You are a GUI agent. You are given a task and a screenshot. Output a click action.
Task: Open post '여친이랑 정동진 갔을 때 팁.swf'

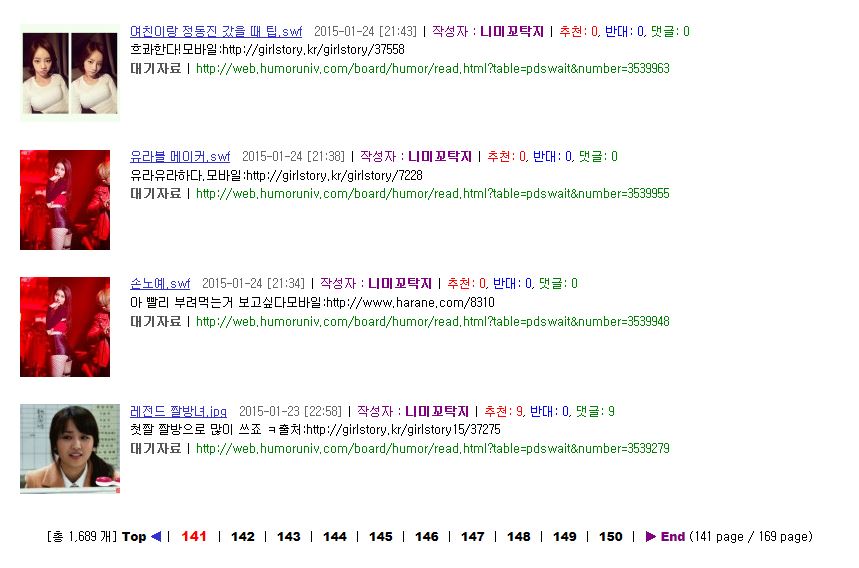pos(216,31)
